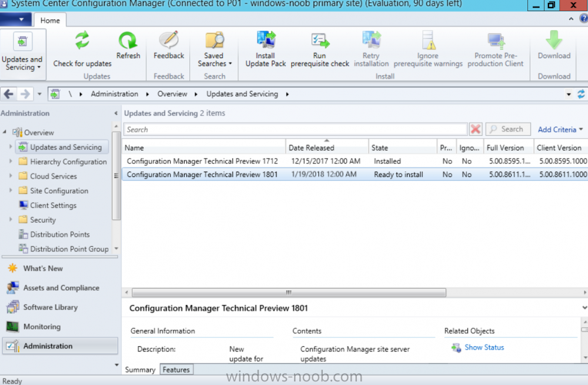
Task: Switch to the Monitoring workspace
Action: (x=60, y=327)
